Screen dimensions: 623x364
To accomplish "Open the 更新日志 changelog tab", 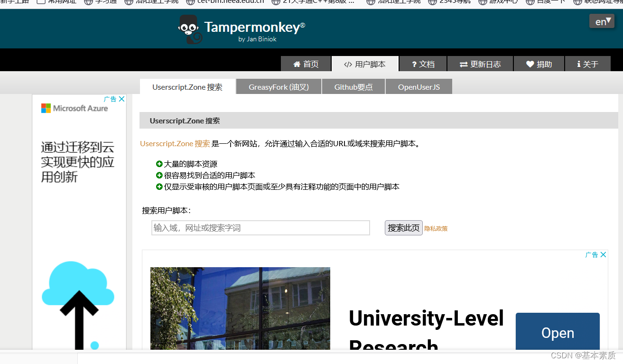I will click(480, 64).
